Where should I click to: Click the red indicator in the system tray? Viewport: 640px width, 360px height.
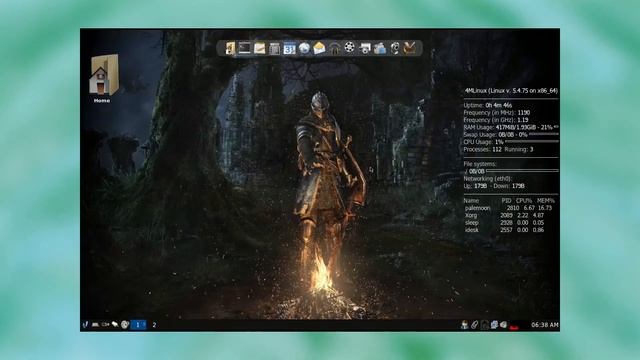click(x=514, y=327)
